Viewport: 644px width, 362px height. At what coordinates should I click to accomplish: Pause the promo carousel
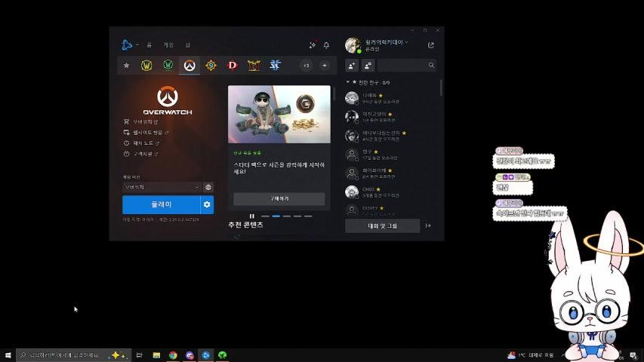pos(251,216)
